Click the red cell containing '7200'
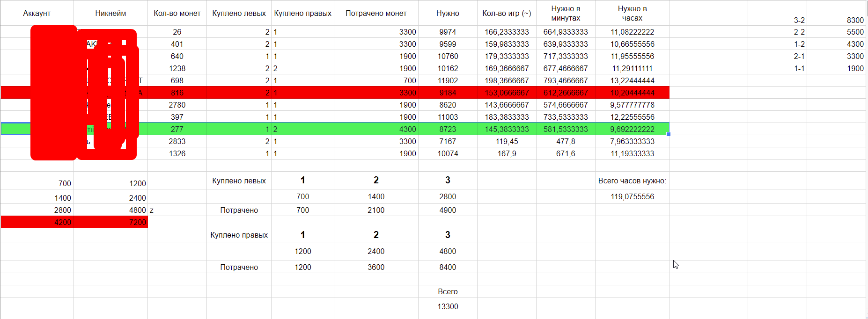 click(110, 222)
